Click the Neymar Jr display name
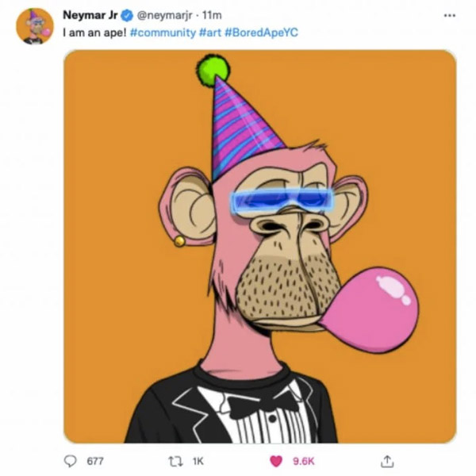This screenshot has height=476, width=476. tap(90, 15)
